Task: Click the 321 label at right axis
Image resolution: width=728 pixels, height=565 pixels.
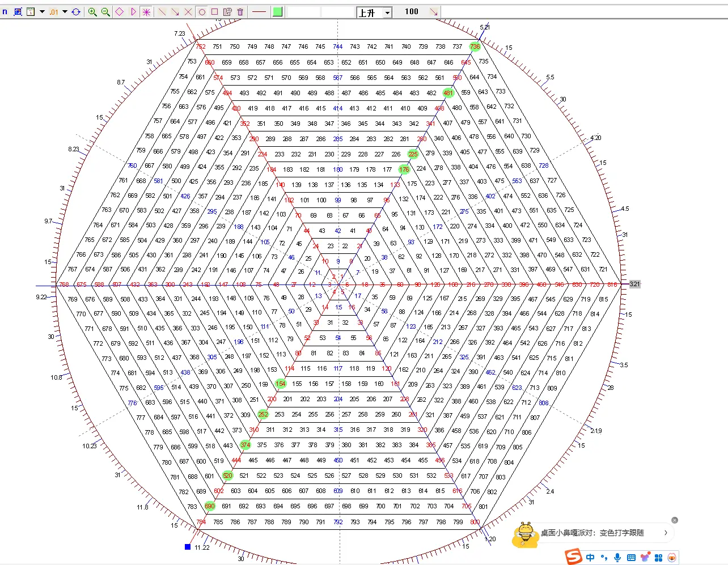Action: coord(634,284)
